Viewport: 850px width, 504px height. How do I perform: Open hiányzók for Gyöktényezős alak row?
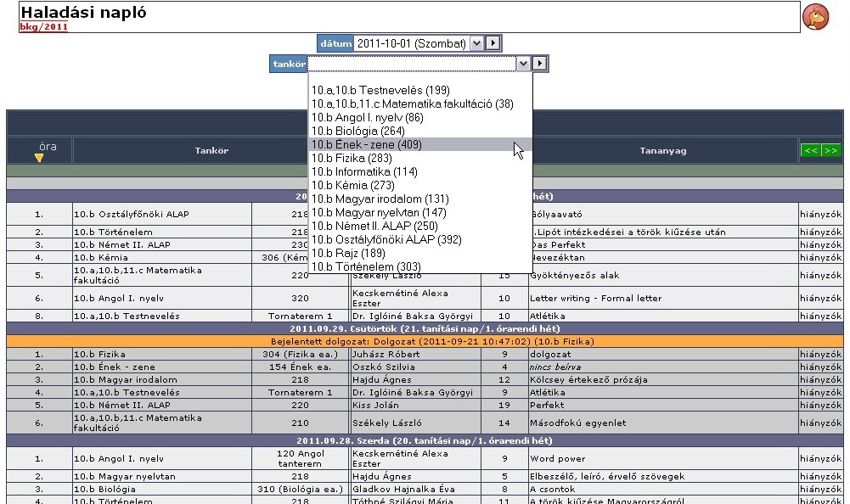point(821,275)
